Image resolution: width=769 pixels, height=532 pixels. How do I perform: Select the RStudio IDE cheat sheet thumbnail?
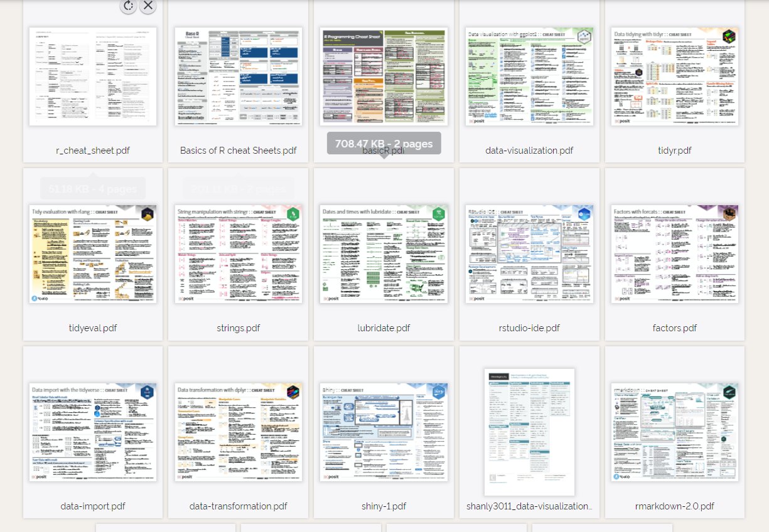(x=530, y=253)
